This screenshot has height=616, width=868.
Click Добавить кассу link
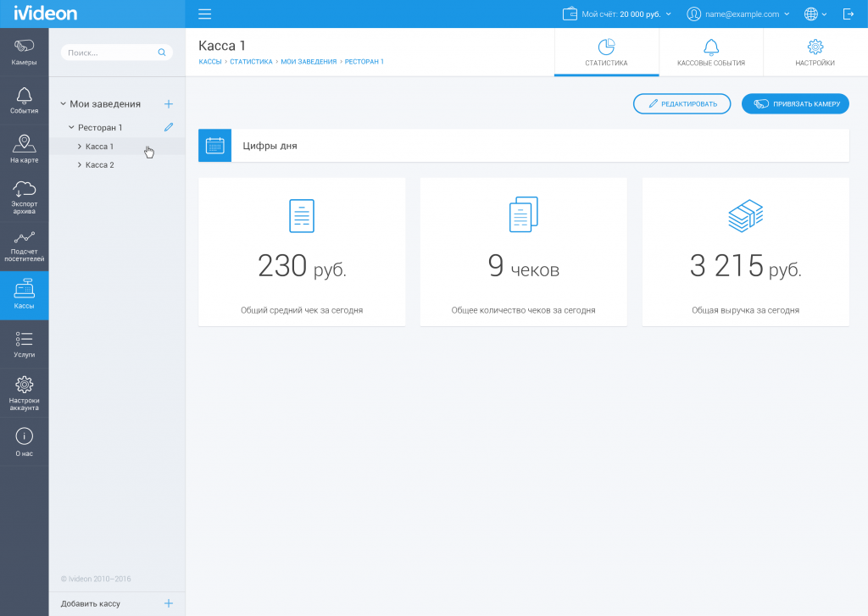(90, 604)
